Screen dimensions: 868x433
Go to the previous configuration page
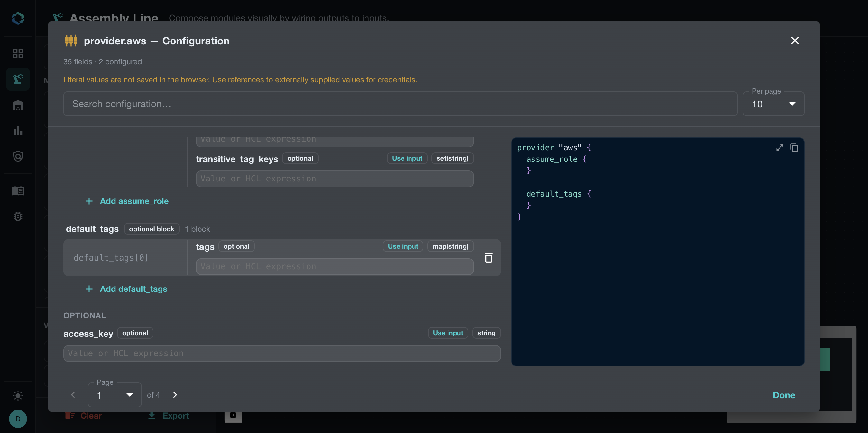coord(73,395)
